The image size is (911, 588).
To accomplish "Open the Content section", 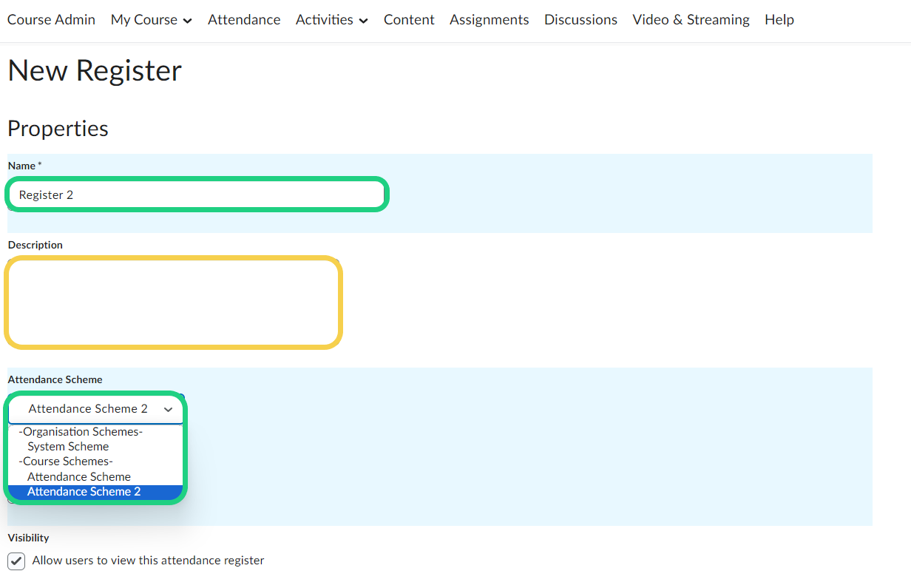I will (409, 20).
